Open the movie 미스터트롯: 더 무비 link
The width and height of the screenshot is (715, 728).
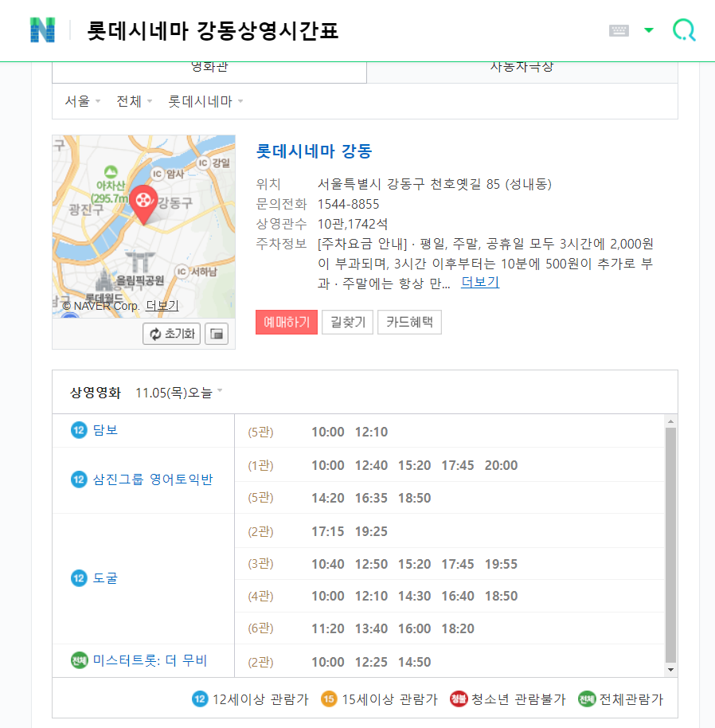pyautogui.click(x=150, y=660)
